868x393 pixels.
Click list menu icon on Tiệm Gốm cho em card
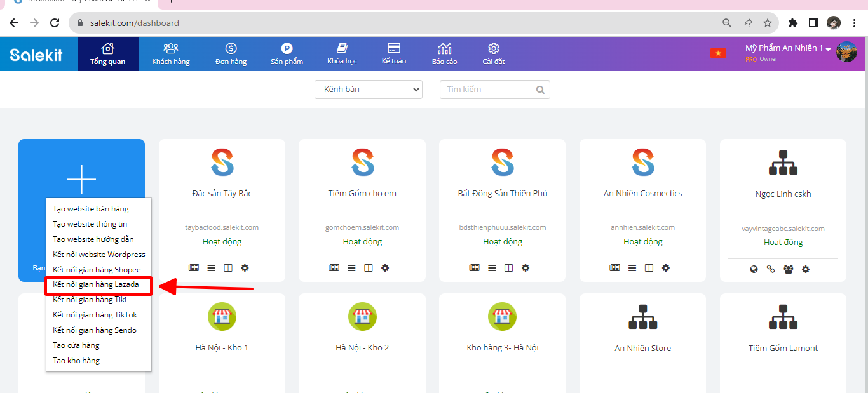[351, 268]
